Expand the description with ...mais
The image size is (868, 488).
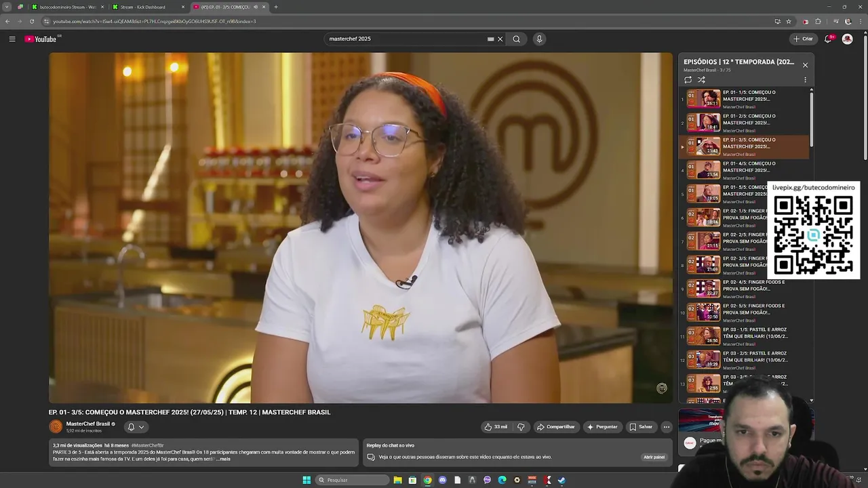(x=224, y=459)
